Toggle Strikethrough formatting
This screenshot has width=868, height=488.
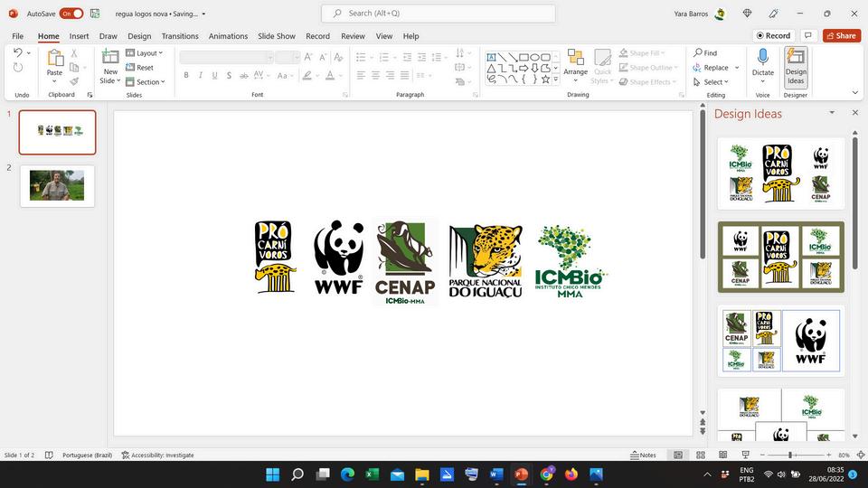point(243,75)
